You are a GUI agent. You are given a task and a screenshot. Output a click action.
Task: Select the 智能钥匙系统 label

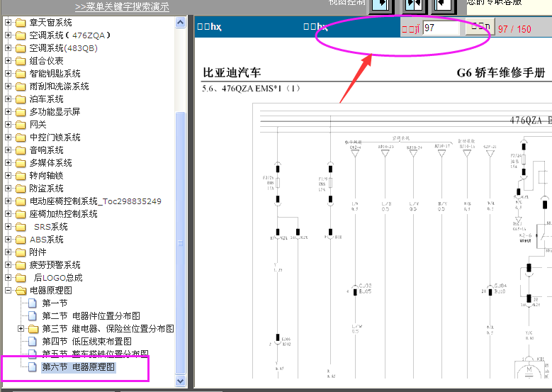[x=55, y=74]
